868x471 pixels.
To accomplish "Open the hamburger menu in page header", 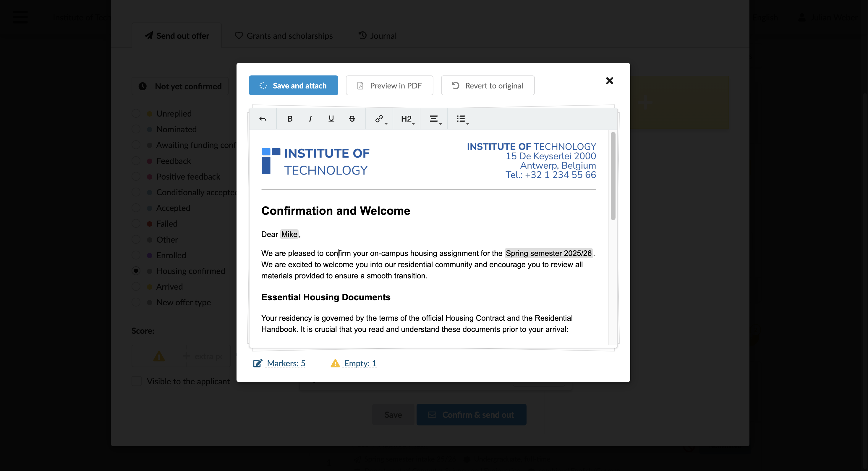I will coord(20,17).
